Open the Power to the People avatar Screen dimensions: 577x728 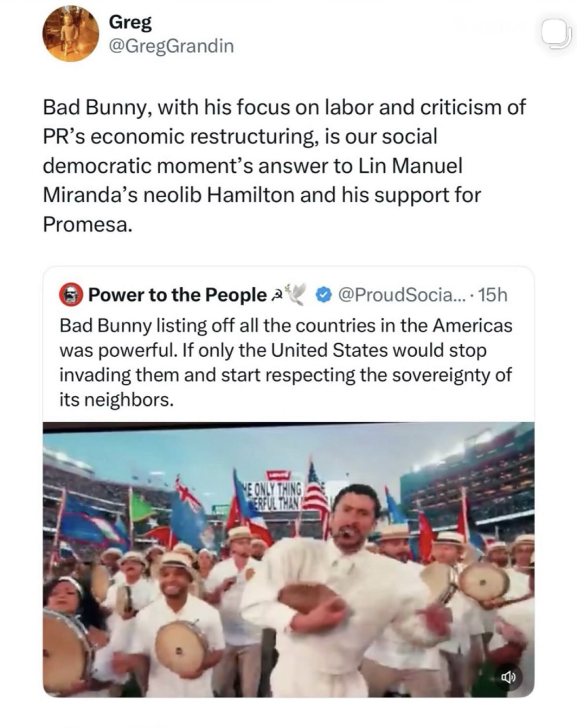pyautogui.click(x=71, y=295)
